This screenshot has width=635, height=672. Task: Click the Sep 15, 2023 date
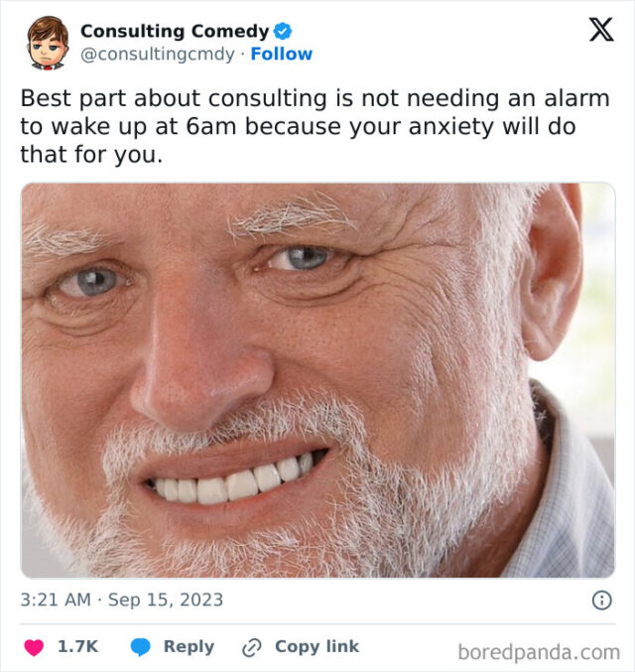(x=166, y=600)
